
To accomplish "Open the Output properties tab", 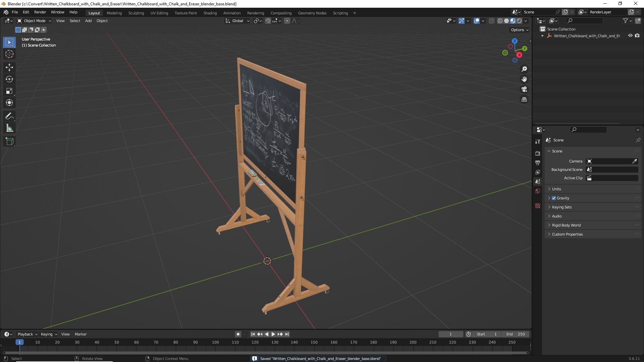I will tap(538, 163).
